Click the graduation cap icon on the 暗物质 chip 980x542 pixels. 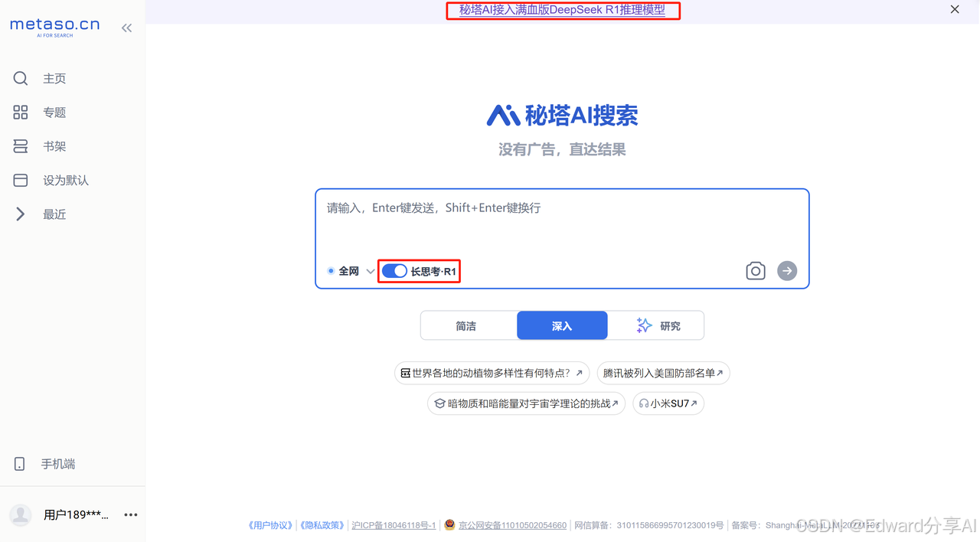pyautogui.click(x=439, y=403)
